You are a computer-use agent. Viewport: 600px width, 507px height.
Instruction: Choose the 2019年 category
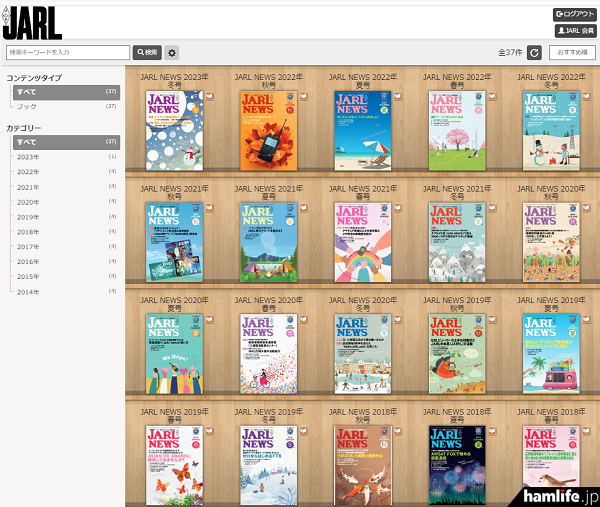click(28, 217)
